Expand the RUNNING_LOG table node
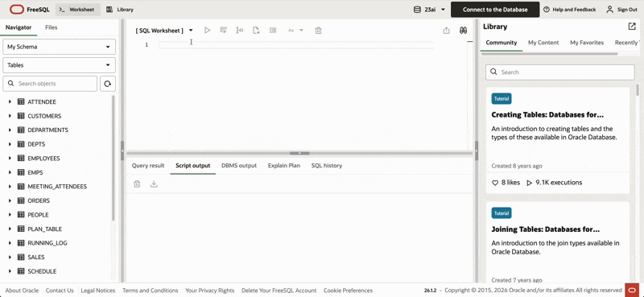This screenshot has width=644, height=297. click(10, 243)
